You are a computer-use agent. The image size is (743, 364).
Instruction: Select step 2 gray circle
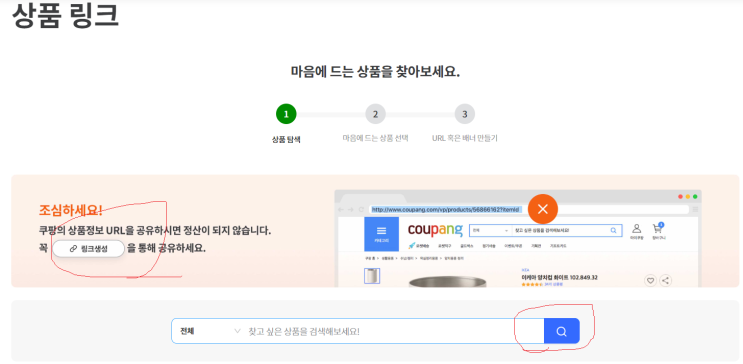[375, 114]
